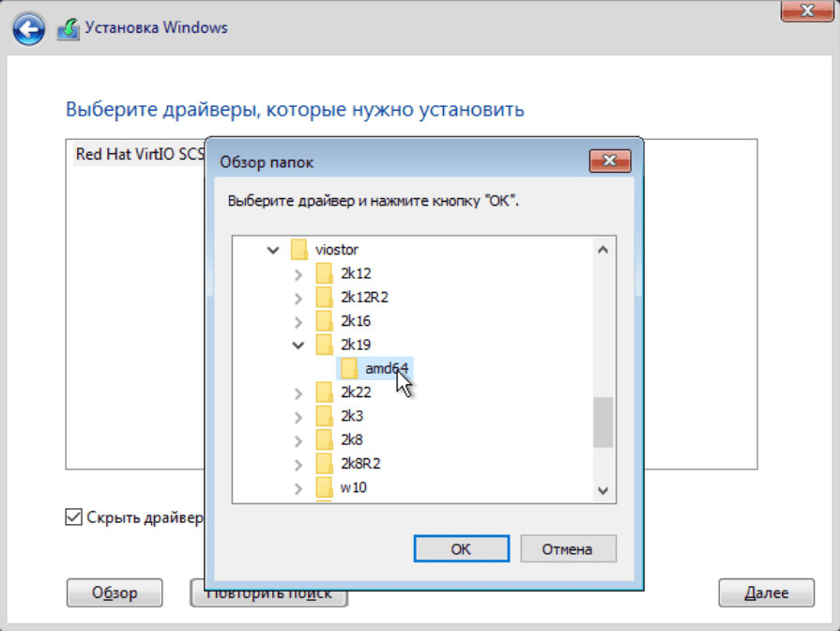
Task: Click the 2k3 folder icon
Action: (324, 416)
